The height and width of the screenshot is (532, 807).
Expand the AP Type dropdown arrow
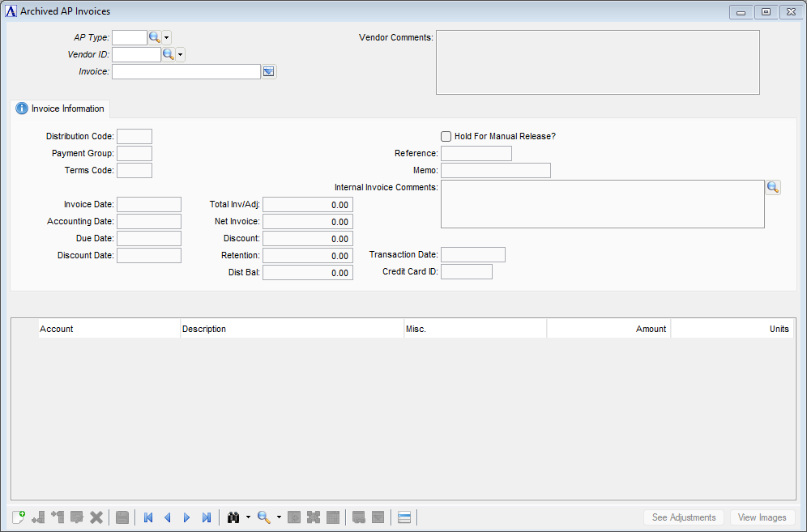[167, 37]
